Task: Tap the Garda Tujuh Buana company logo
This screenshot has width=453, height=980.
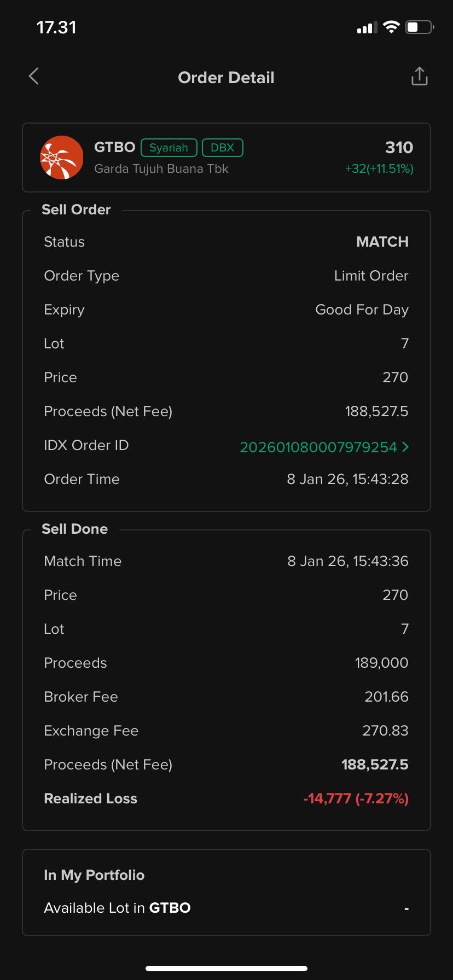Action: [x=62, y=157]
